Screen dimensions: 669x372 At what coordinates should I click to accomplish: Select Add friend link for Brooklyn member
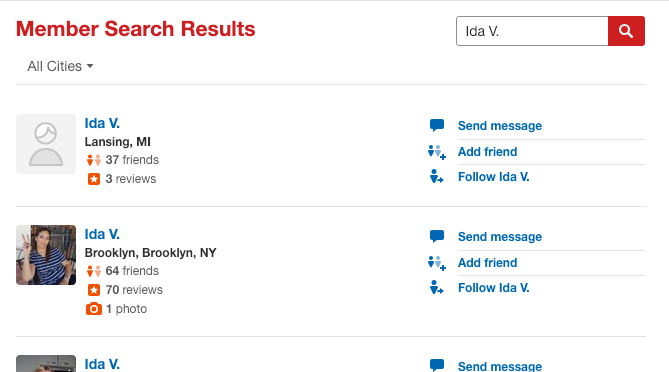pyautogui.click(x=487, y=263)
